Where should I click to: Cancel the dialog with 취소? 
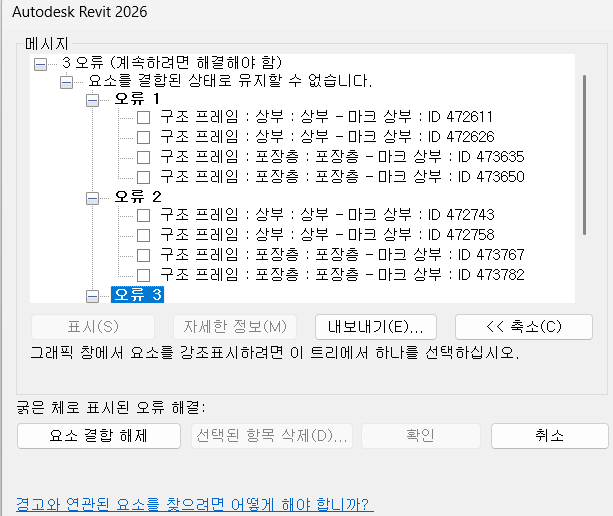click(x=549, y=436)
